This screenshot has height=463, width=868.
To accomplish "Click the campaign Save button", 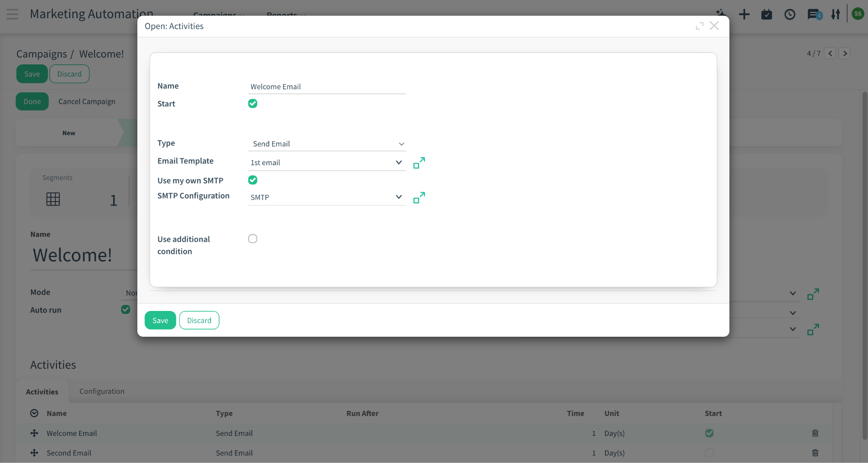I will click(32, 74).
